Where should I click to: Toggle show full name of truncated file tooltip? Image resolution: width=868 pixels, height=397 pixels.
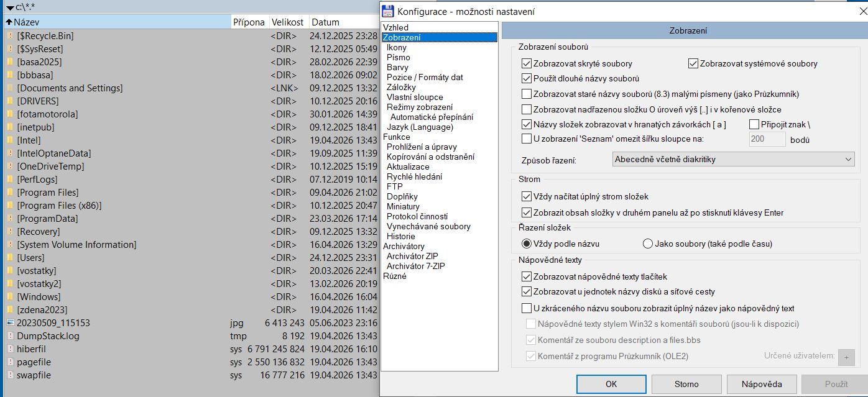click(x=527, y=308)
